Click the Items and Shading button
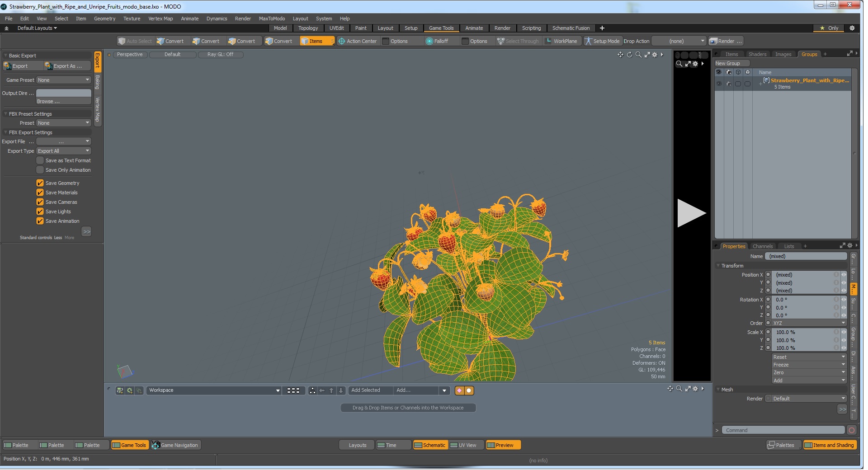 (x=830, y=445)
